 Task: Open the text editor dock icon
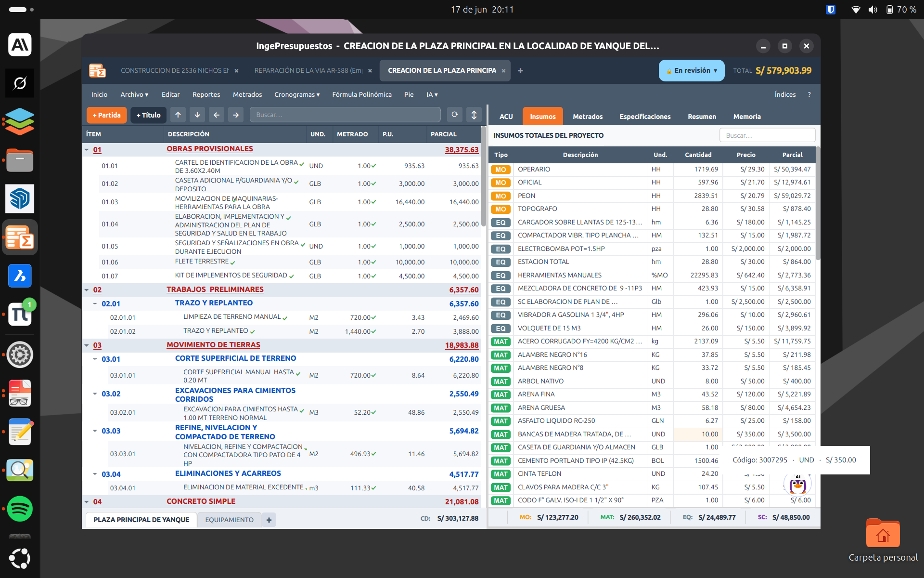click(20, 432)
